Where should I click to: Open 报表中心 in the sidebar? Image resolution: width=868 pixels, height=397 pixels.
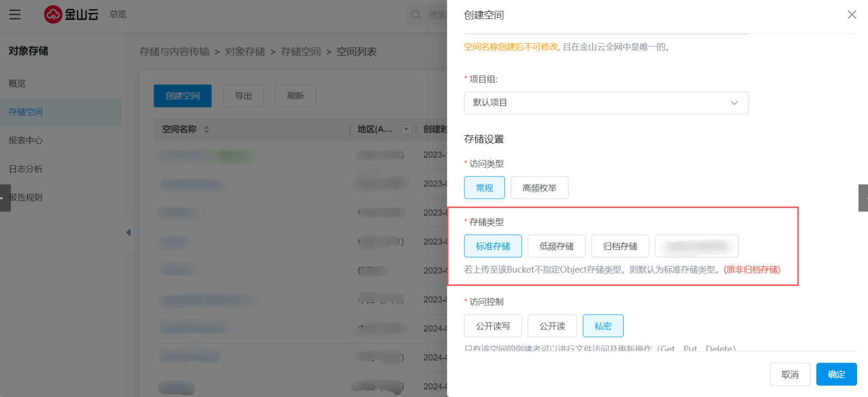(26, 141)
